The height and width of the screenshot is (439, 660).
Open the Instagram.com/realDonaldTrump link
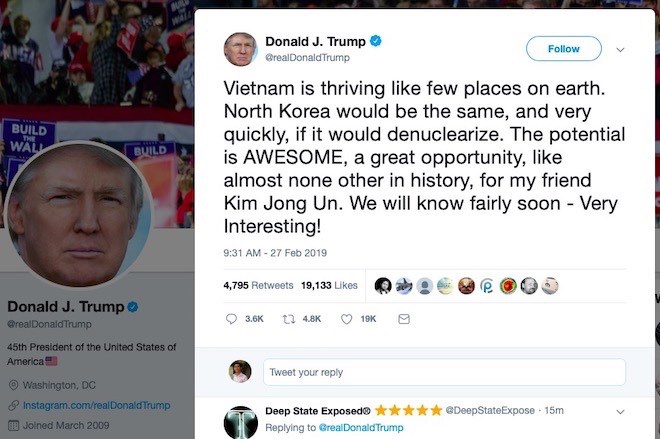point(96,405)
